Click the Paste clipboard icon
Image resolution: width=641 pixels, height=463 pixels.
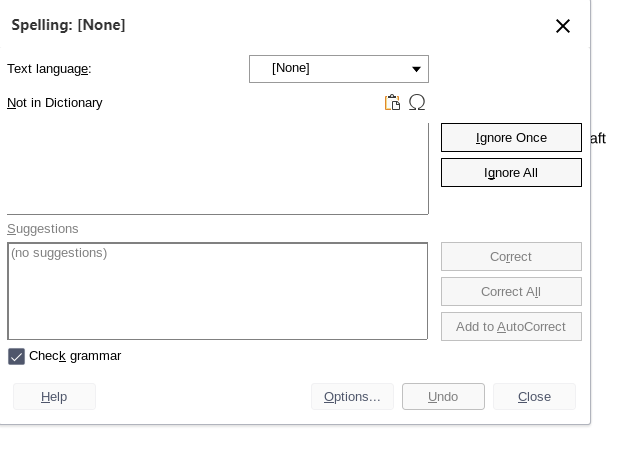392,102
